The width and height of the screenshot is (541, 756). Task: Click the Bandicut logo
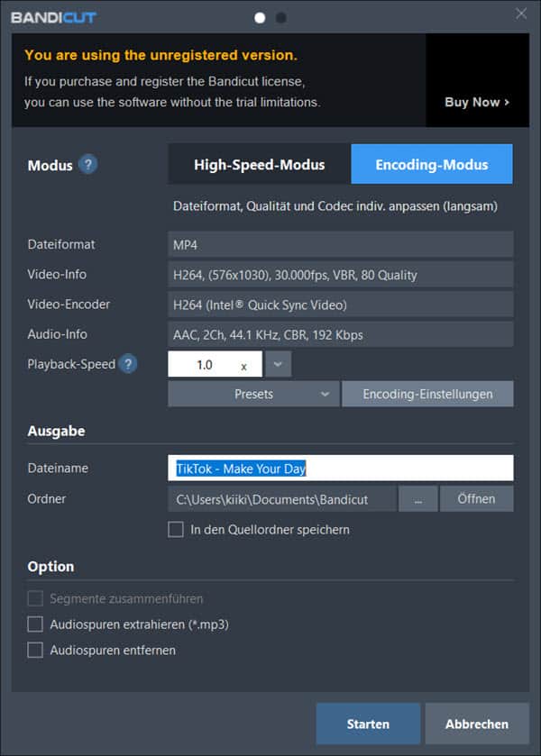point(53,18)
